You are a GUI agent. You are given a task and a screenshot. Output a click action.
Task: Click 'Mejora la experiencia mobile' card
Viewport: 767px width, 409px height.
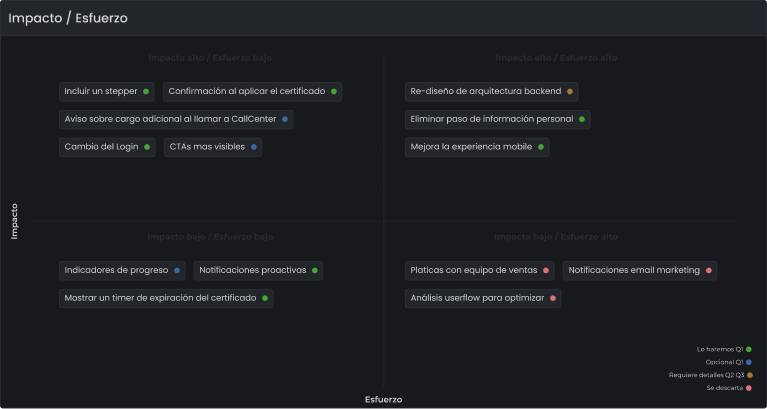click(x=477, y=147)
